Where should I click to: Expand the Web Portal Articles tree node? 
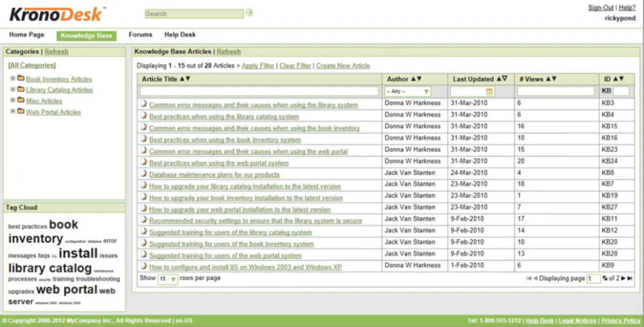[x=12, y=112]
